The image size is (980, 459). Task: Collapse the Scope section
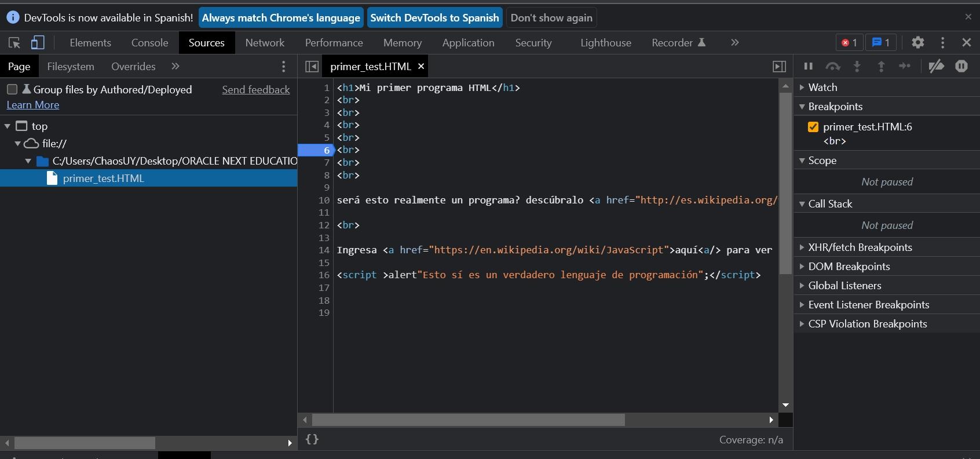pos(887,160)
